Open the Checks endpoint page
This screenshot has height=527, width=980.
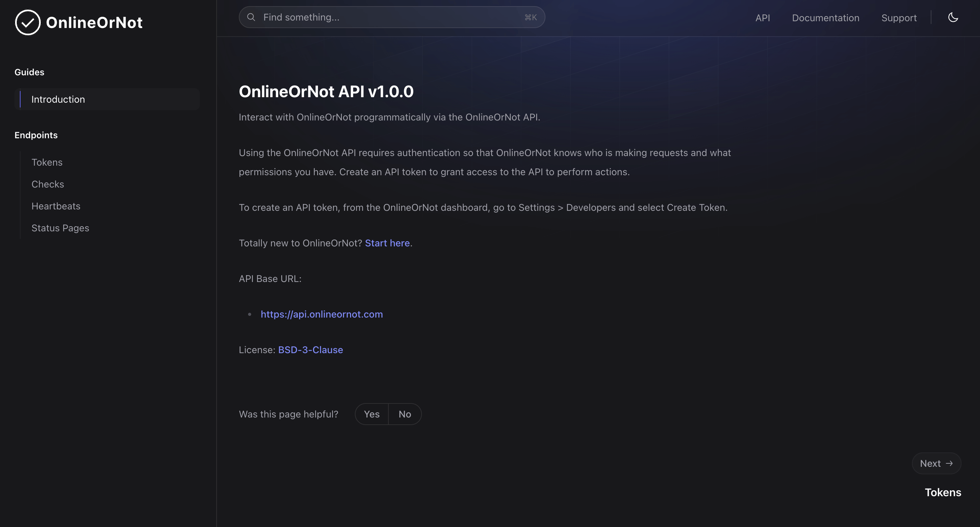(48, 184)
